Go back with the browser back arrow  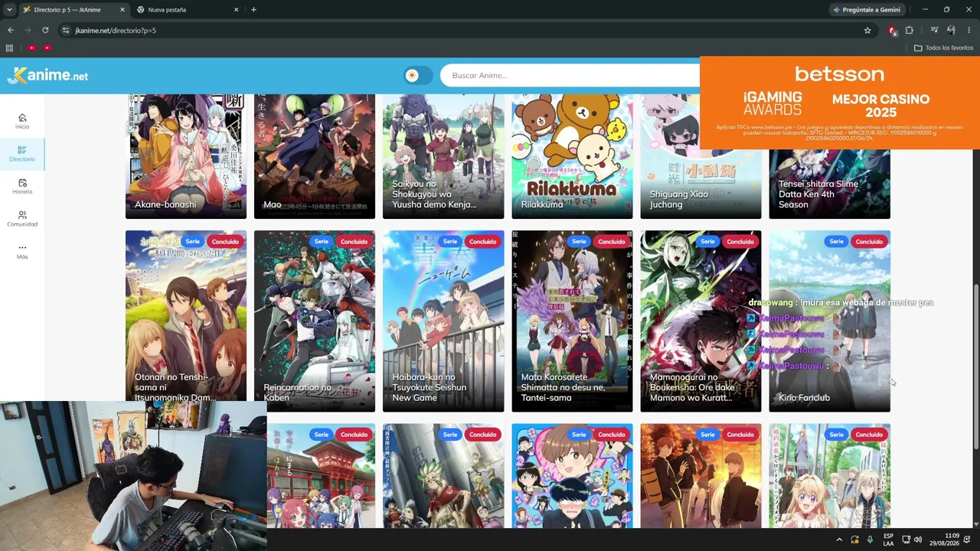[x=11, y=30]
